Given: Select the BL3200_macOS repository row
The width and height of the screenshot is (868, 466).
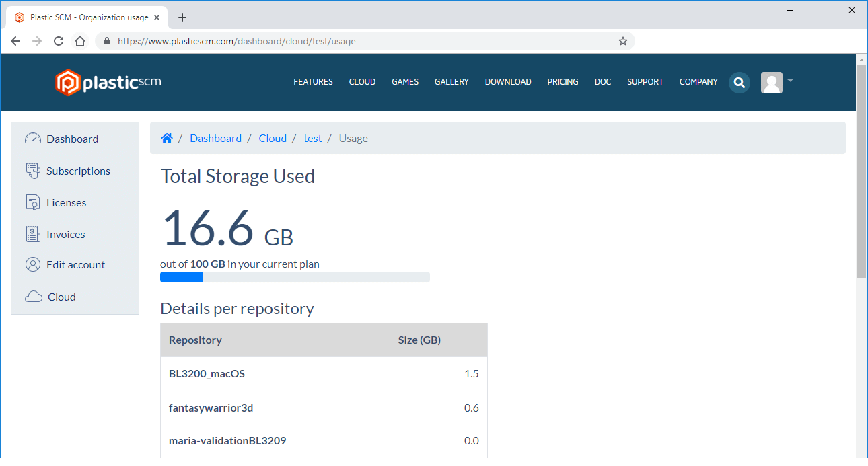Looking at the screenshot, I should click(324, 373).
